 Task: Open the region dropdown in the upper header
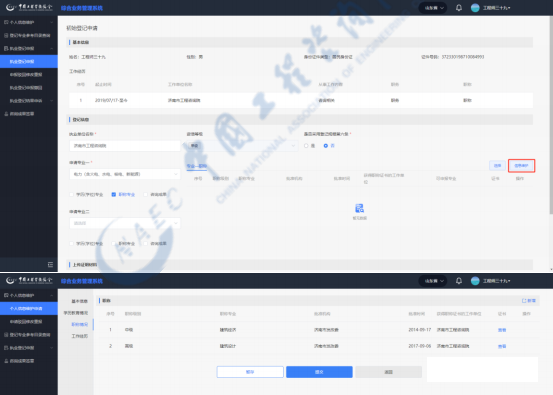[x=433, y=8]
